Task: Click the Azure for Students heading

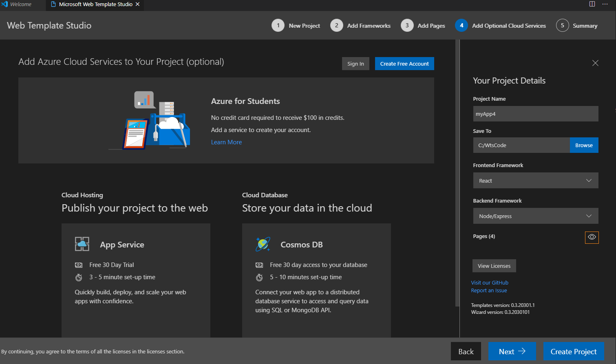Action: click(x=245, y=101)
